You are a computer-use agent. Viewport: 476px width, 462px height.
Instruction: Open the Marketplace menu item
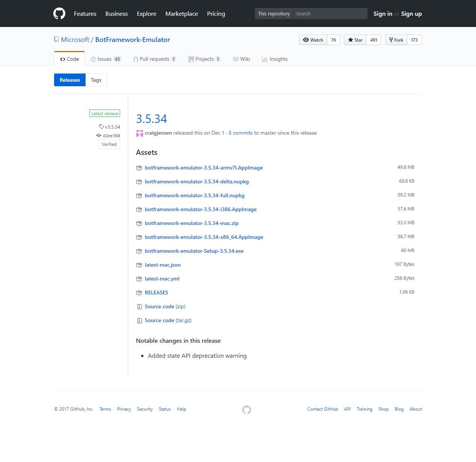(x=181, y=13)
